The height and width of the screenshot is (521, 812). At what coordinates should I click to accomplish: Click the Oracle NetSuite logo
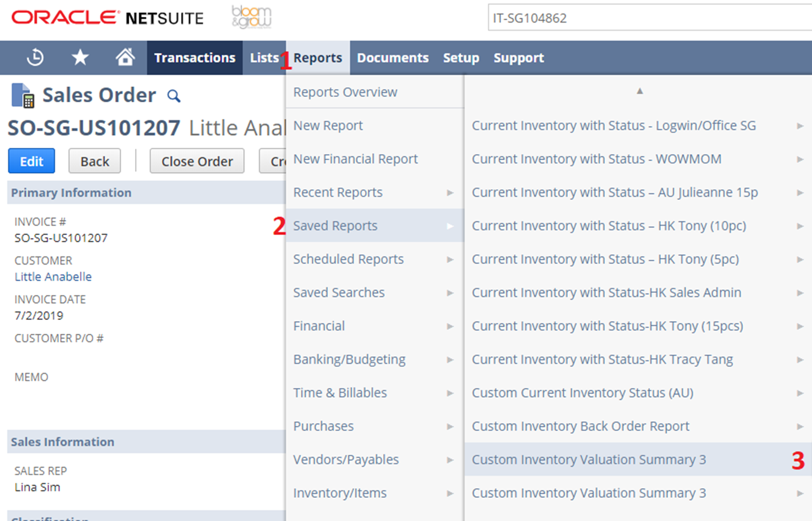coord(107,18)
